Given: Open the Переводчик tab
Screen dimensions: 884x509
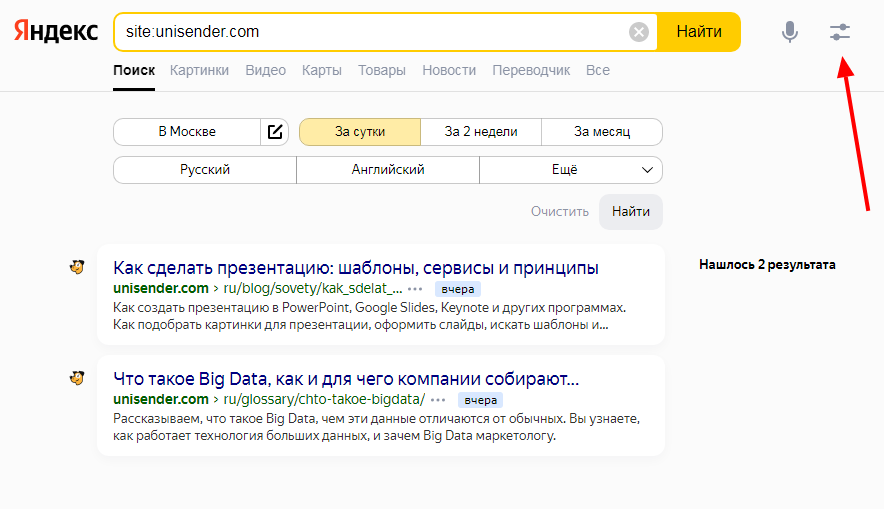Looking at the screenshot, I should tap(531, 70).
